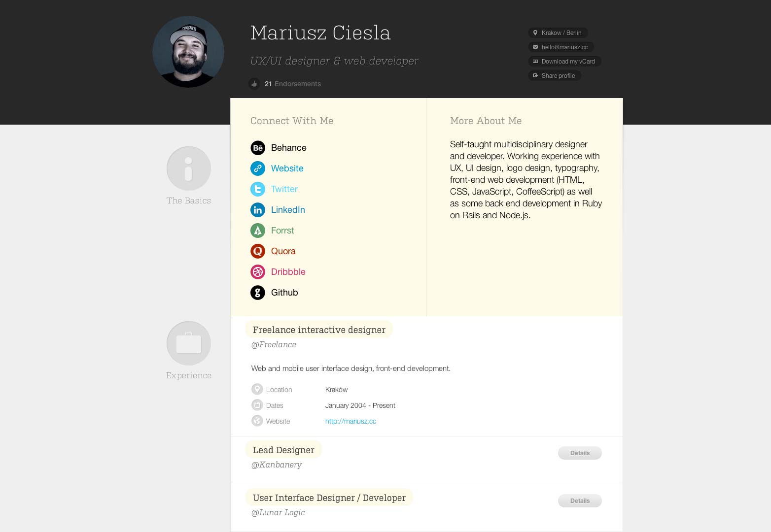Open the Forrst tree icon
771x532 pixels.
pyautogui.click(x=258, y=231)
